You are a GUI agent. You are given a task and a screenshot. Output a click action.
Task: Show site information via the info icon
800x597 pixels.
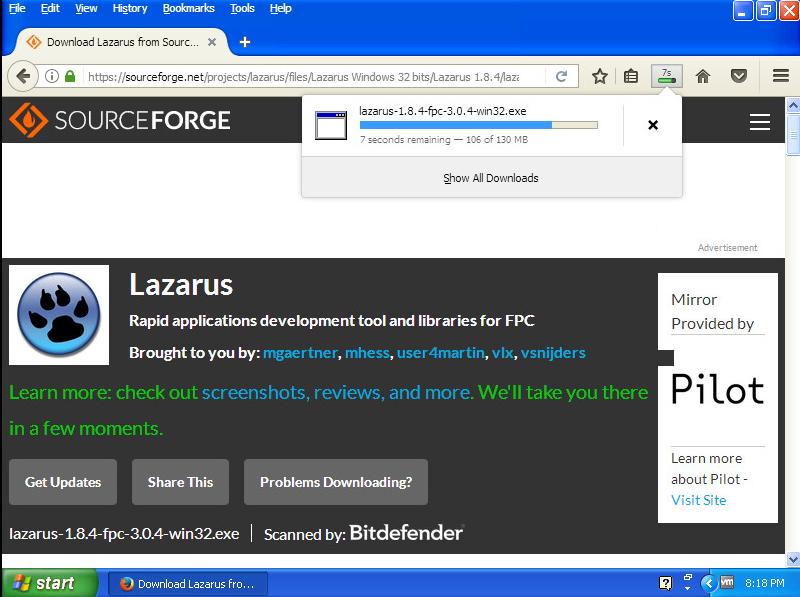(52, 77)
